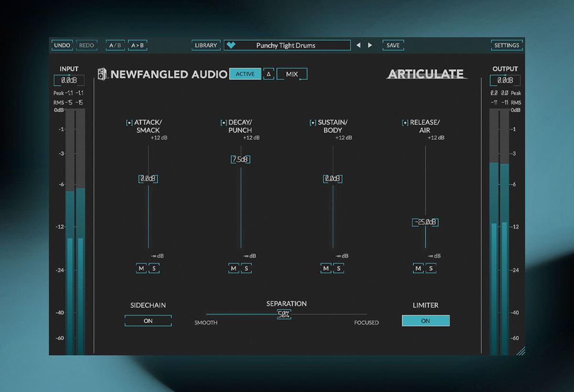This screenshot has width=574, height=392.
Task: Toggle Sustain/Body band enable bracket icon
Action: tap(313, 123)
